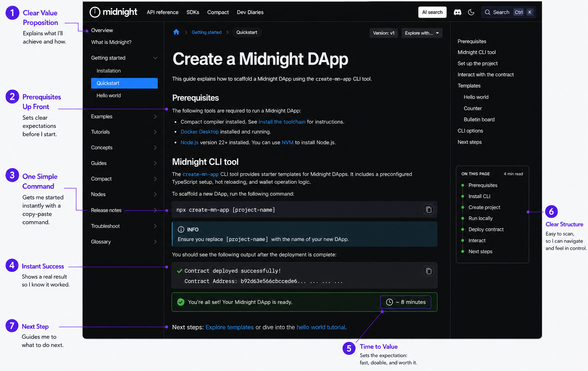This screenshot has height=371, width=588.
Task: Jump to Counter template entry
Action: pyautogui.click(x=473, y=108)
